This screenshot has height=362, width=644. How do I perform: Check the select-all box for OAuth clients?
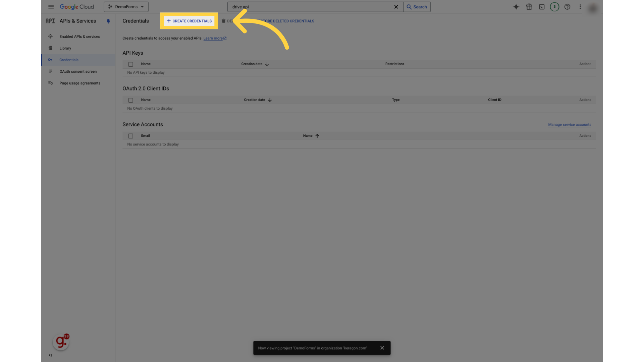tap(131, 100)
